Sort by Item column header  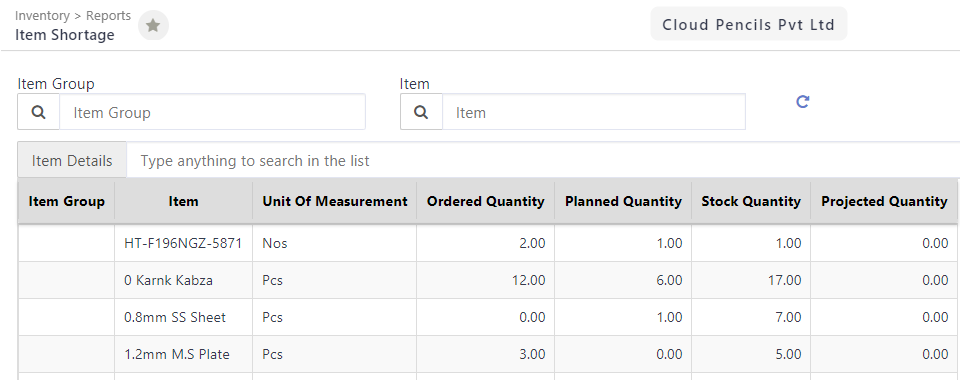pyautogui.click(x=183, y=202)
